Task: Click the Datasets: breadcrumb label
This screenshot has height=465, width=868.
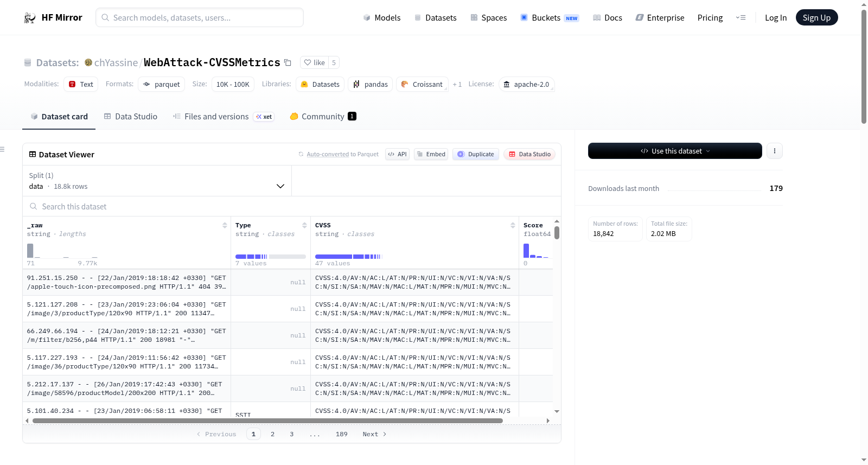Action: pyautogui.click(x=58, y=63)
